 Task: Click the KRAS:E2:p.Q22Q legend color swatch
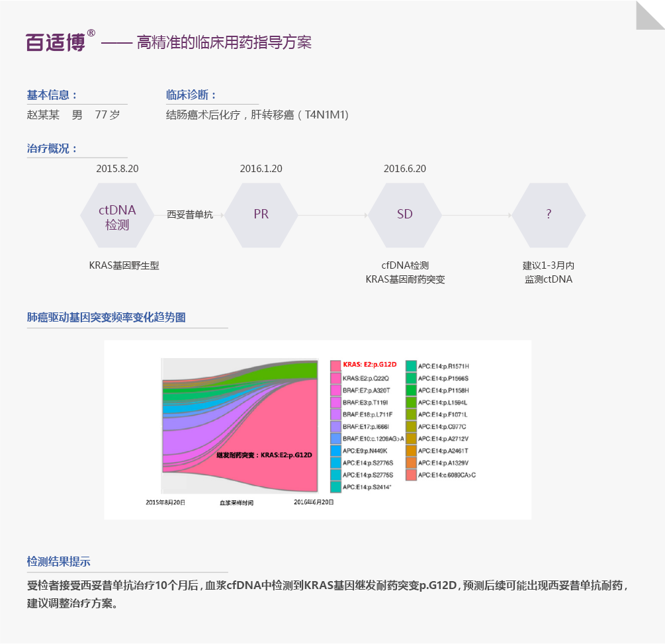tap(335, 378)
